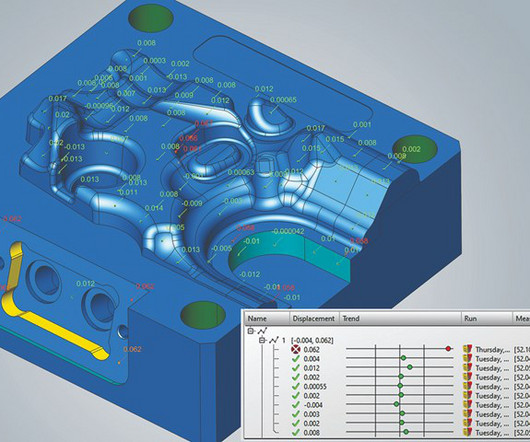Select the green trend marker in the -0.004 row
This screenshot has width=530, height=442.
pos(396,404)
